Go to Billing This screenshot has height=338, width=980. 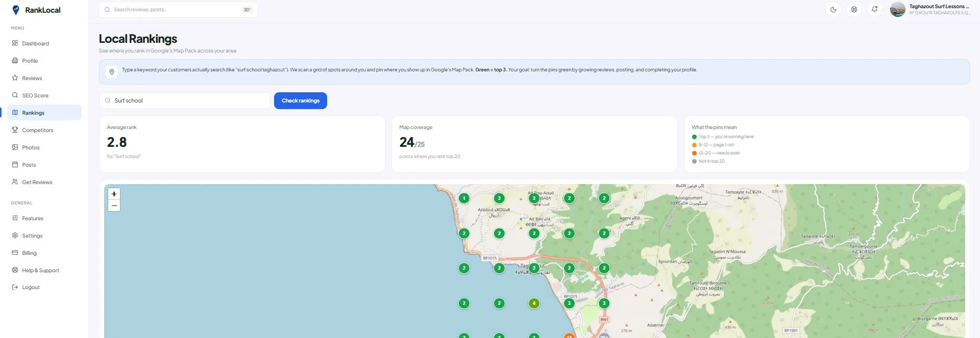tap(44, 253)
